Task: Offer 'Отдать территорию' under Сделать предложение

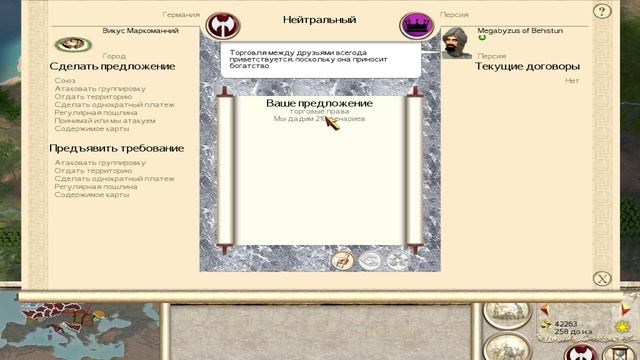Action: tap(93, 97)
